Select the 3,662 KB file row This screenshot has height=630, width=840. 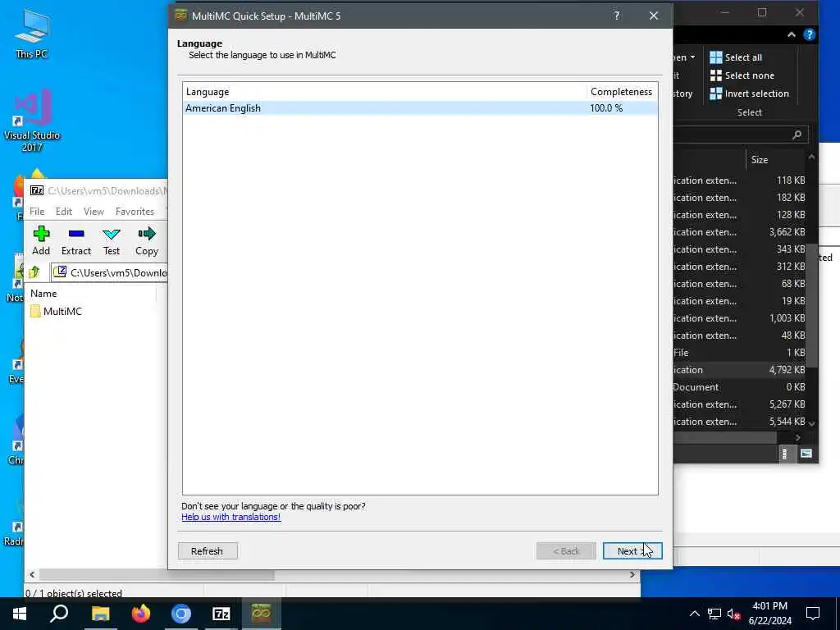740,232
